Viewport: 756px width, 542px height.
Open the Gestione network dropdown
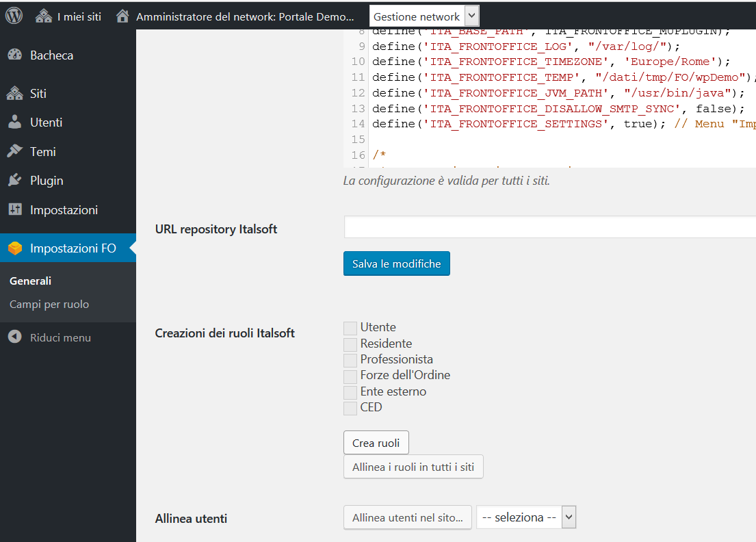(424, 16)
